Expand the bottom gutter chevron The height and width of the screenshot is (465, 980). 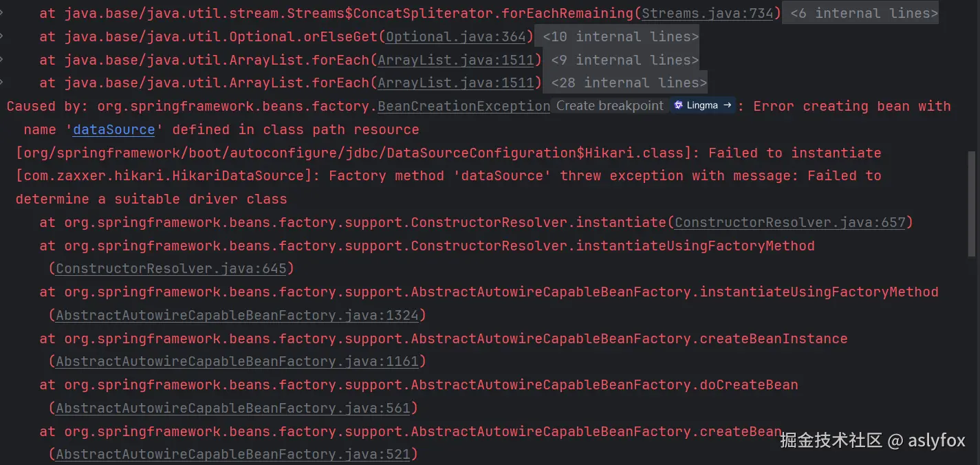[3, 82]
